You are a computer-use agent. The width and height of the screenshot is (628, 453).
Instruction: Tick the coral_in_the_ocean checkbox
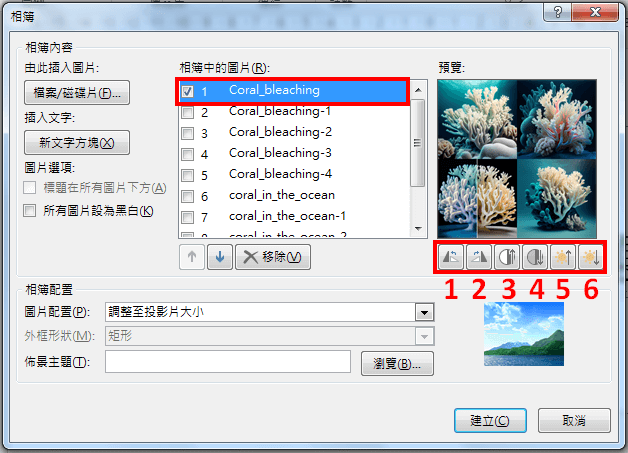point(187,196)
